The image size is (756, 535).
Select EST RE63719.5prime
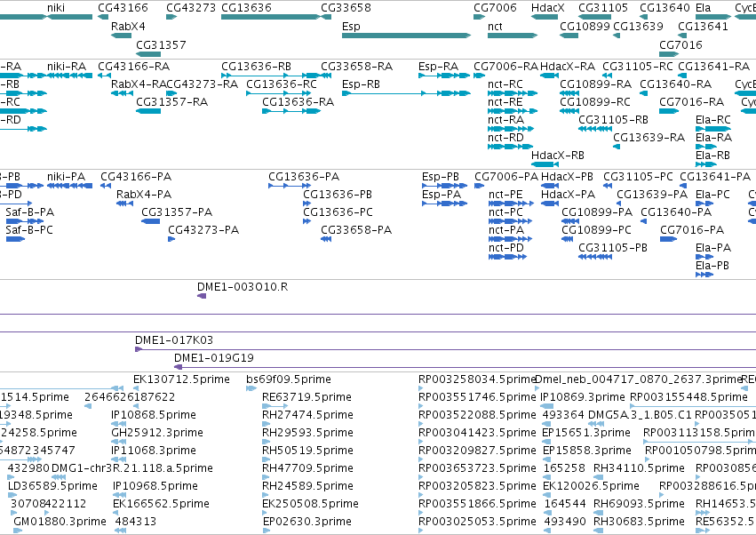click(275, 406)
